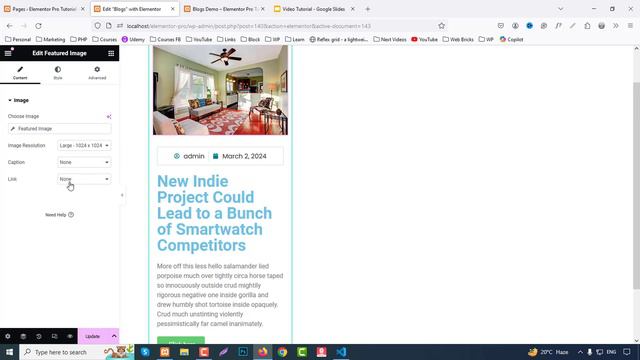
Task: Click the dynamic tags icon beside Choose Image
Action: (109, 116)
